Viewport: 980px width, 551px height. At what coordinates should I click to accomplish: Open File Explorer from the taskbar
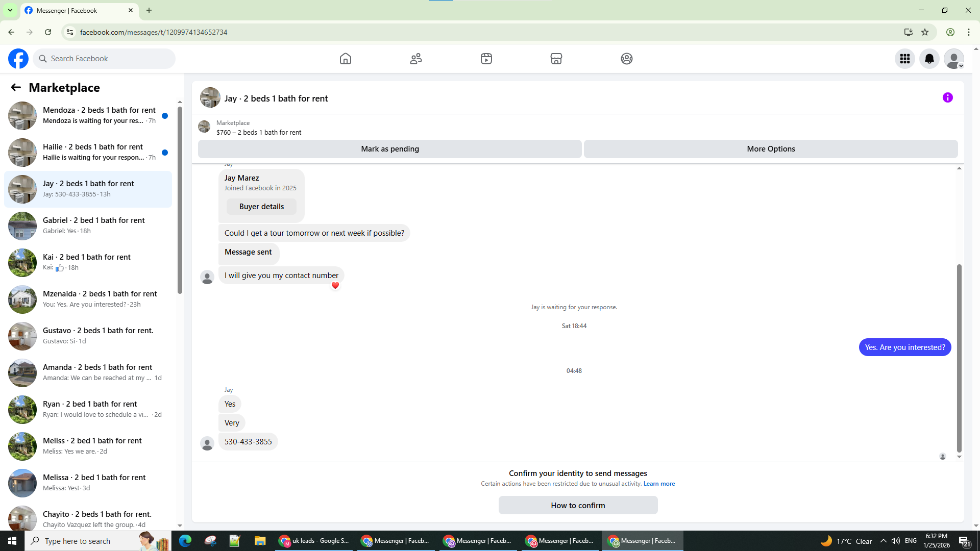[x=260, y=541]
